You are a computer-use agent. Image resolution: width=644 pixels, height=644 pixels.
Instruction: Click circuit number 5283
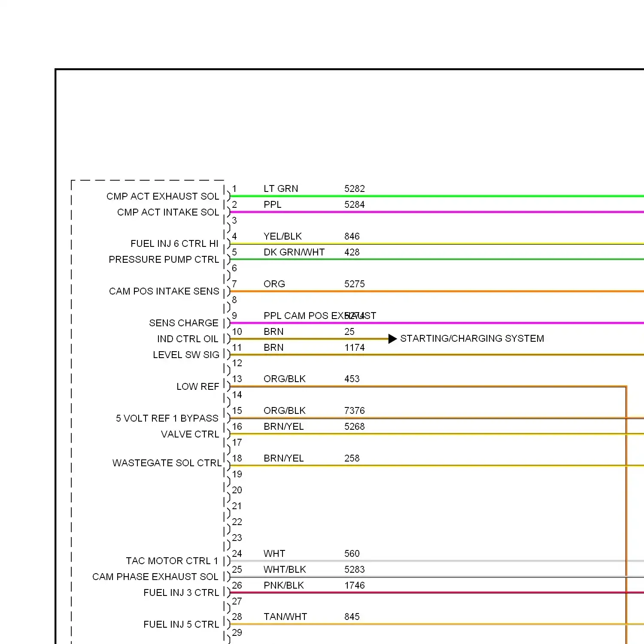pyautogui.click(x=355, y=570)
